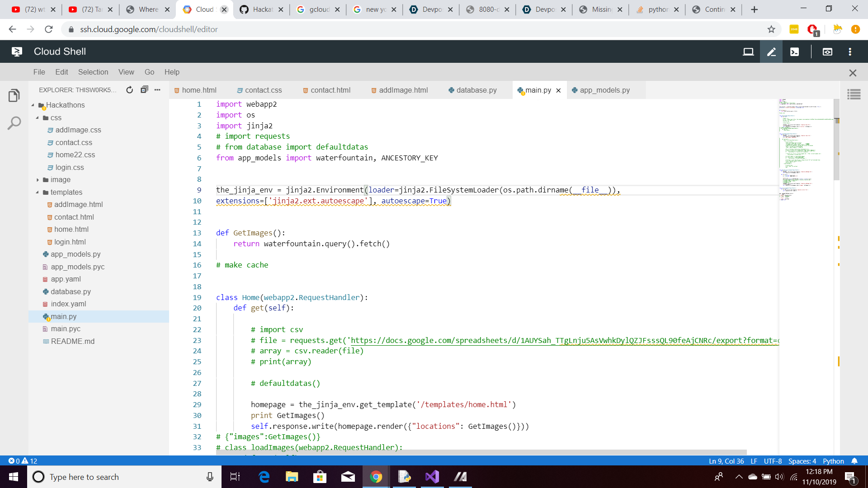Open the web preview icon

[828, 51]
